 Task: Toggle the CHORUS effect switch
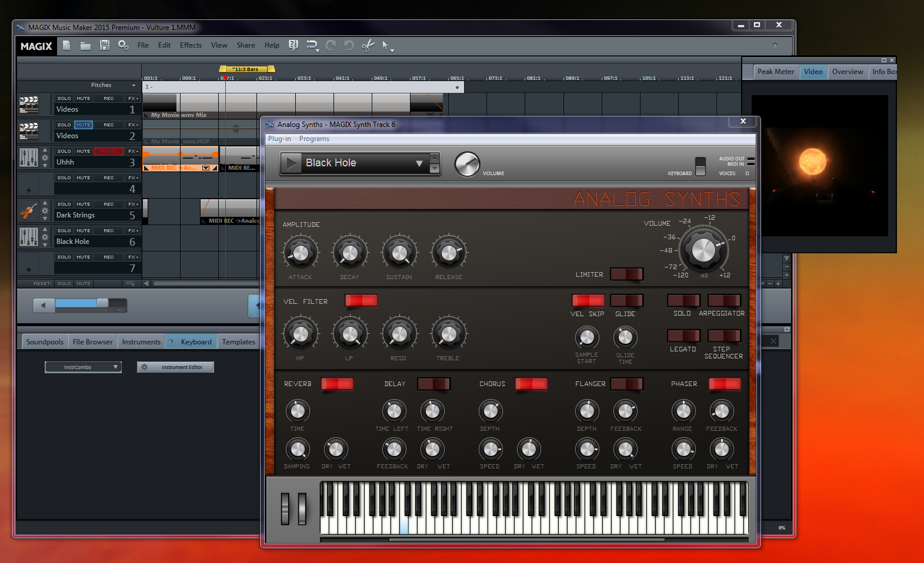[531, 384]
